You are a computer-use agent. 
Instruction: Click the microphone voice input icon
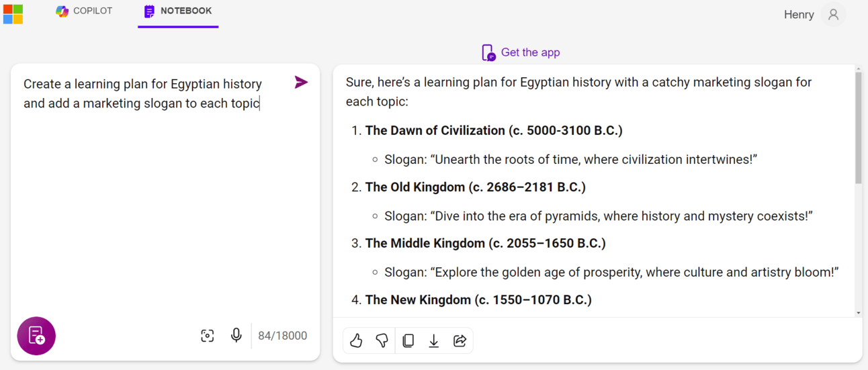236,335
